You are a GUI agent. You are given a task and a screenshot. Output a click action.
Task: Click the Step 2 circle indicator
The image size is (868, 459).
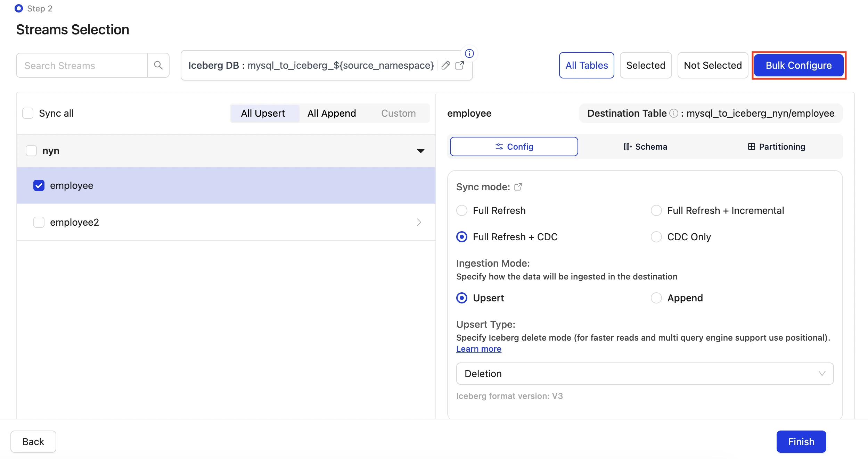tap(19, 8)
